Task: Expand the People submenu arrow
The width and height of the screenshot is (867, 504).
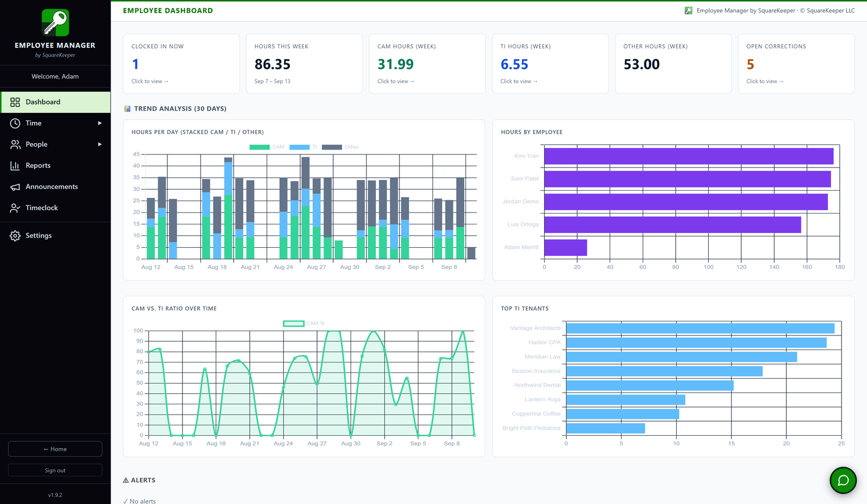Action: [100, 144]
